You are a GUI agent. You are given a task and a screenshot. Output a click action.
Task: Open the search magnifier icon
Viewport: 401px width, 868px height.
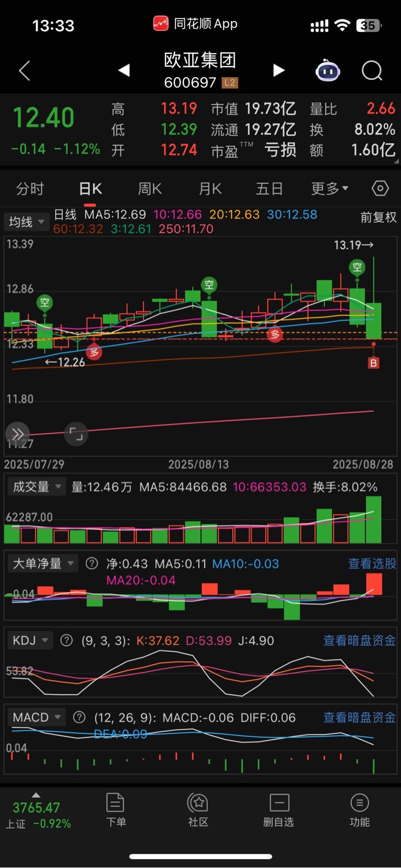tap(372, 70)
